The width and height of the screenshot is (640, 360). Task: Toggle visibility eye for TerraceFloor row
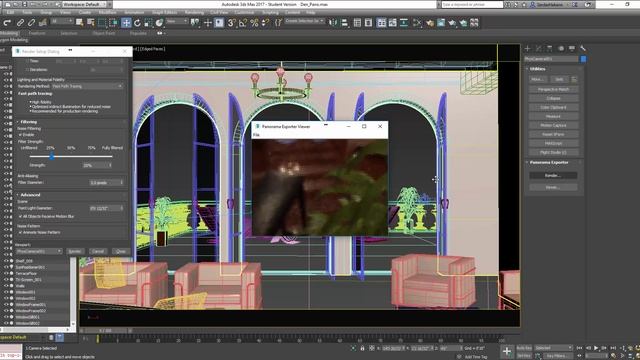6,273
